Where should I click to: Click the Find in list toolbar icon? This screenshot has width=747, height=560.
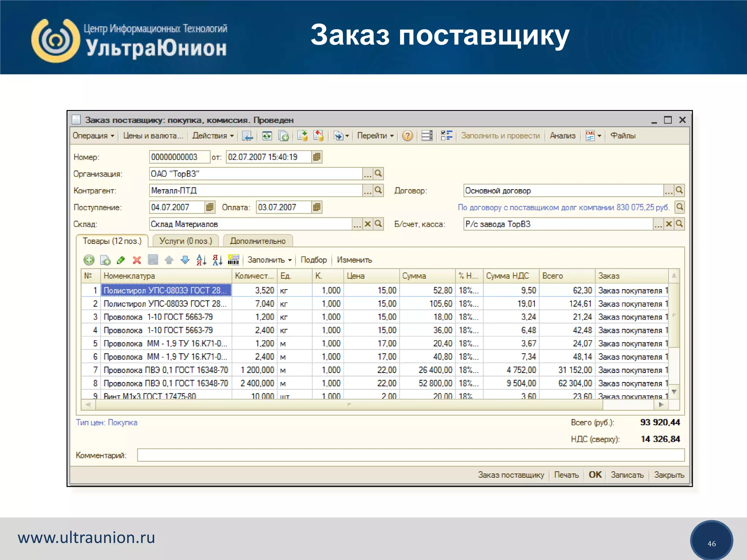[248, 136]
